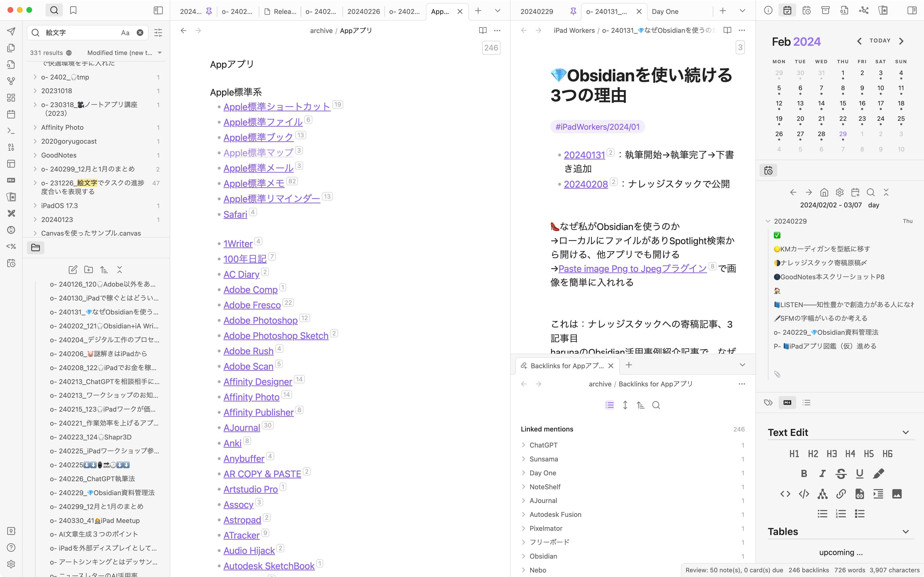924x577 pixels.
Task: Click the bookmark icon beside search
Action: tap(73, 10)
